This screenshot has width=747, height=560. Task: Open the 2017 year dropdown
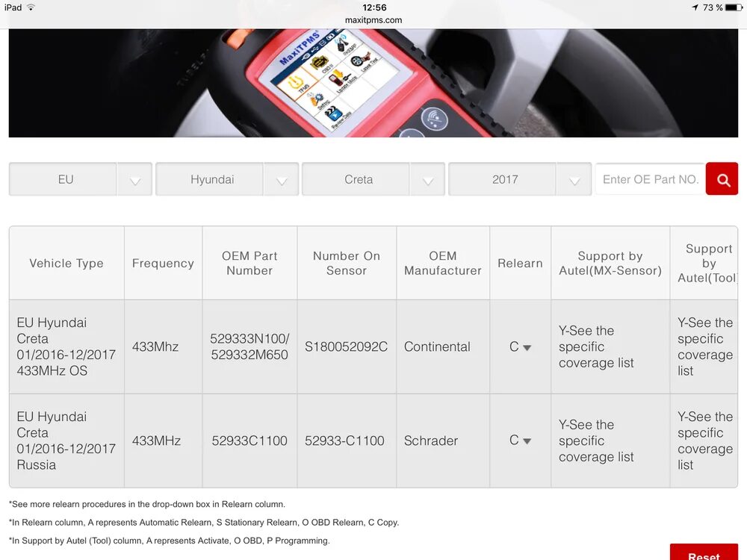(x=520, y=179)
